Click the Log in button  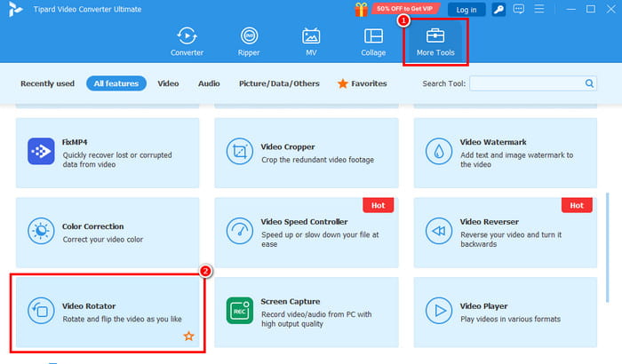tap(466, 10)
